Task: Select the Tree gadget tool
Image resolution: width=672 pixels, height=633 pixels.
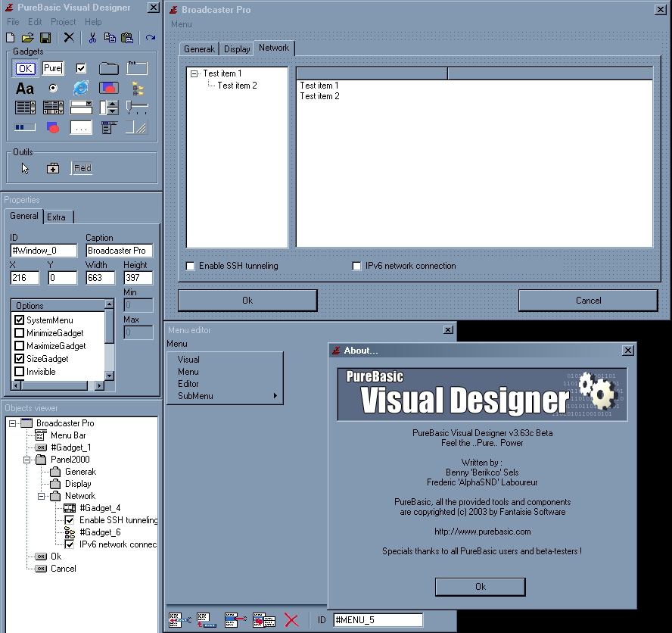Action: 138,89
